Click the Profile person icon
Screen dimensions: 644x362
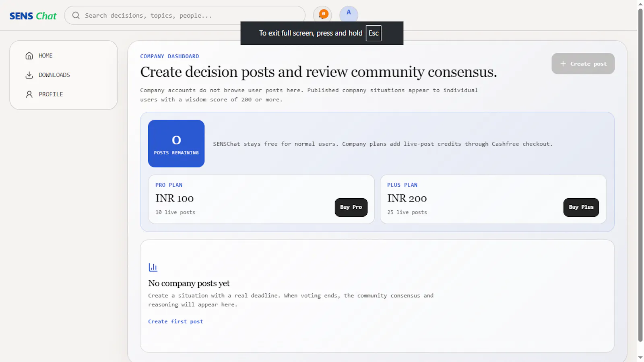coord(29,94)
